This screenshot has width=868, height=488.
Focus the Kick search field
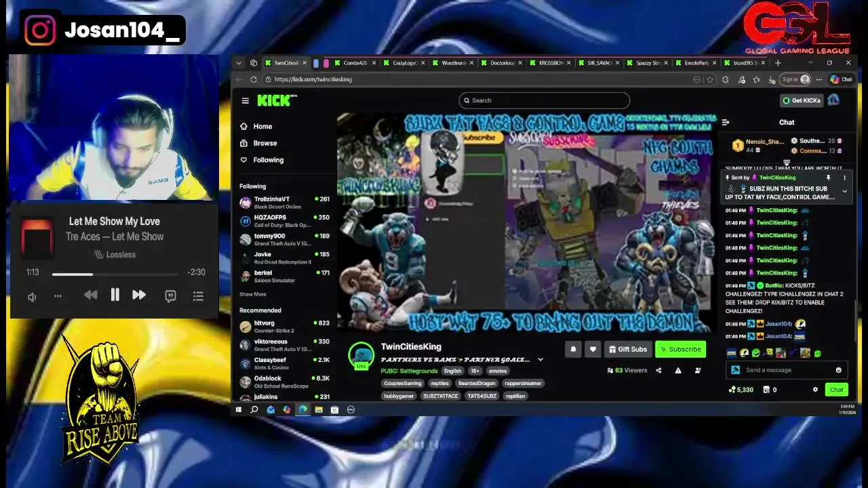pyautogui.click(x=544, y=100)
